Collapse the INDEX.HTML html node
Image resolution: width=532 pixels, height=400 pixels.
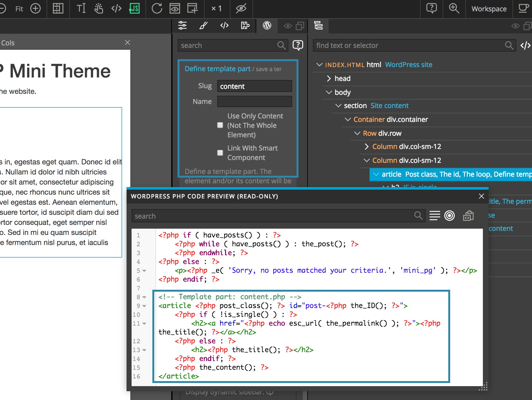(x=319, y=65)
